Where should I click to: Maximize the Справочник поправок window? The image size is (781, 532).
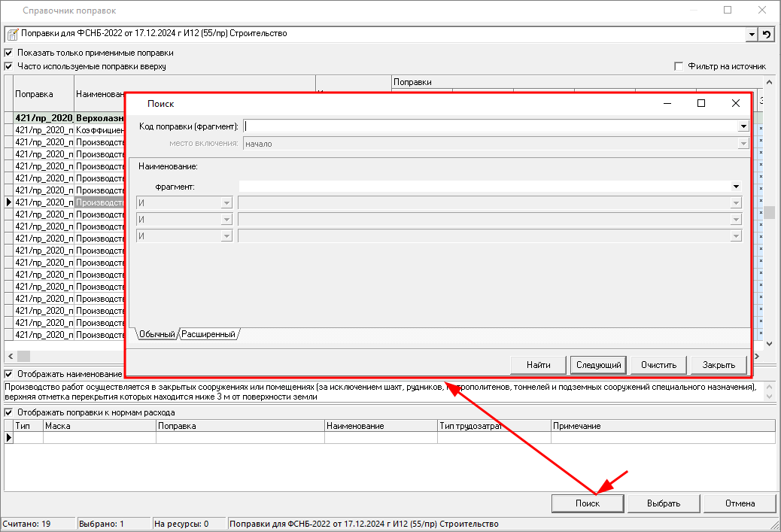coord(728,11)
